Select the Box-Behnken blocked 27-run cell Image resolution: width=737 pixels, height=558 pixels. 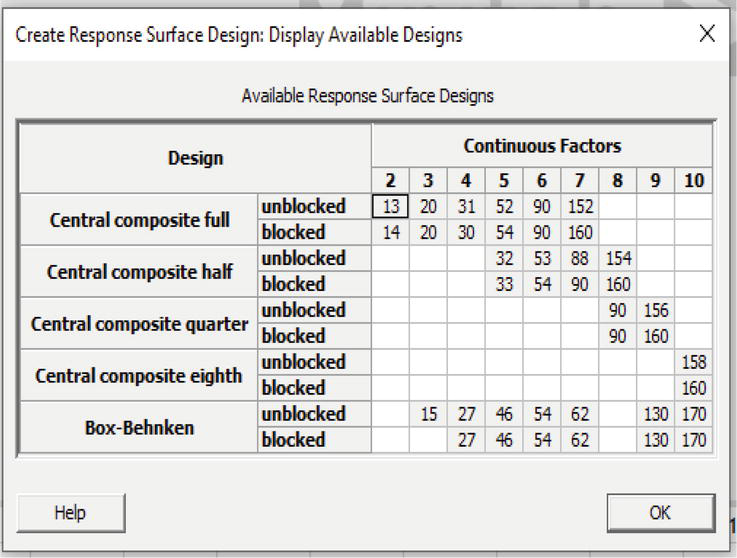(466, 440)
